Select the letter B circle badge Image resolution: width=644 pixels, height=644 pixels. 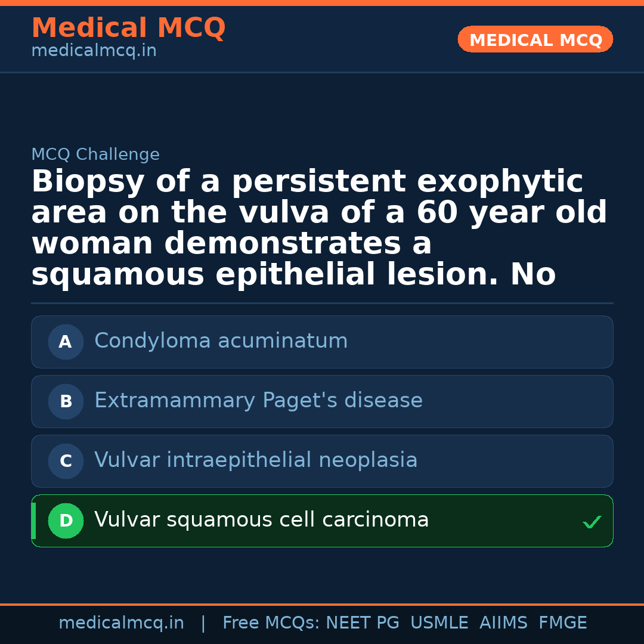(66, 401)
